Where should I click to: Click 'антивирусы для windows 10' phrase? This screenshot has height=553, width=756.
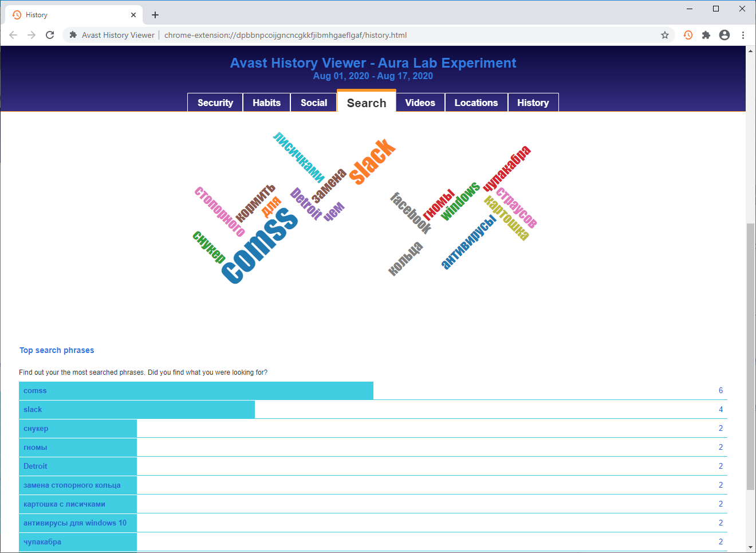[75, 523]
